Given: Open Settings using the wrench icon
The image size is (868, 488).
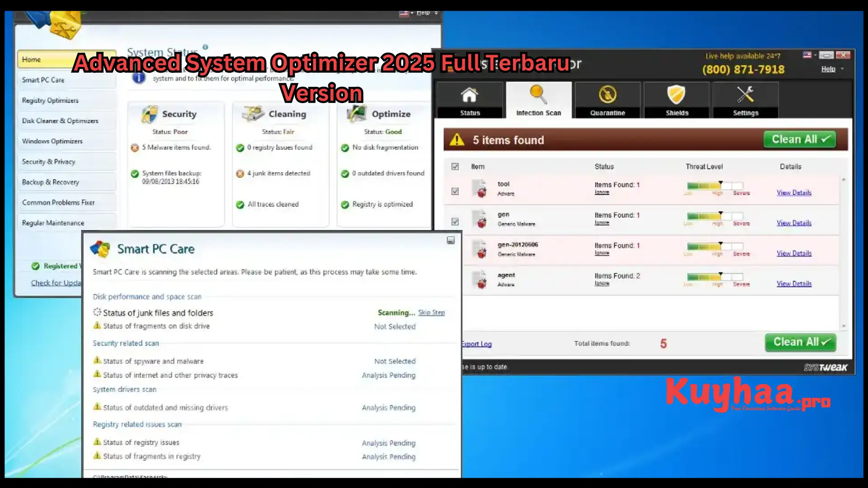Looking at the screenshot, I should point(745,95).
